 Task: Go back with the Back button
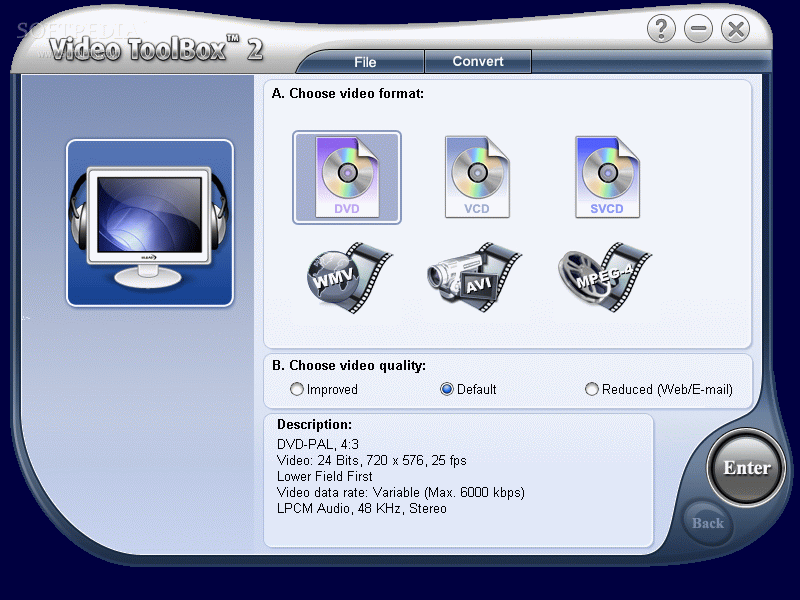point(708,523)
